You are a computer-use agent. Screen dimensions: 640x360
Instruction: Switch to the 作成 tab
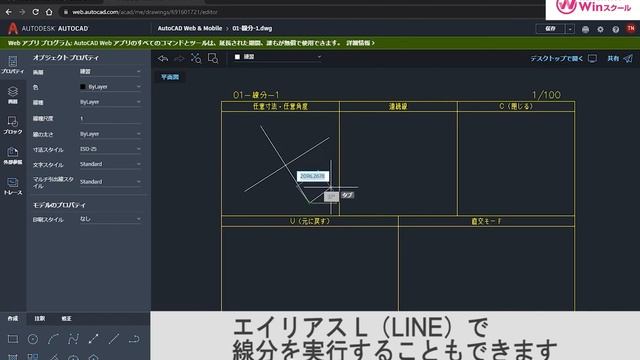click(13, 318)
